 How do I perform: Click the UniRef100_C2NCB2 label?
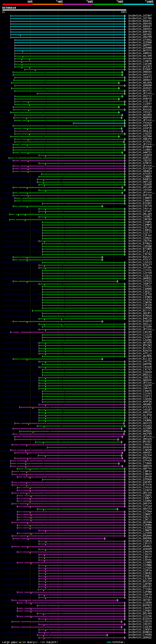140,573
